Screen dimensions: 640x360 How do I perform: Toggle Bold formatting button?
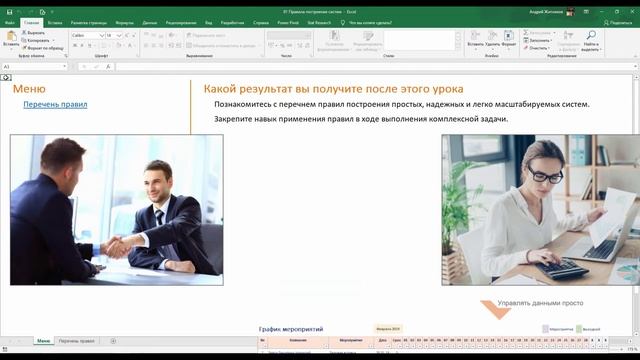tap(75, 46)
